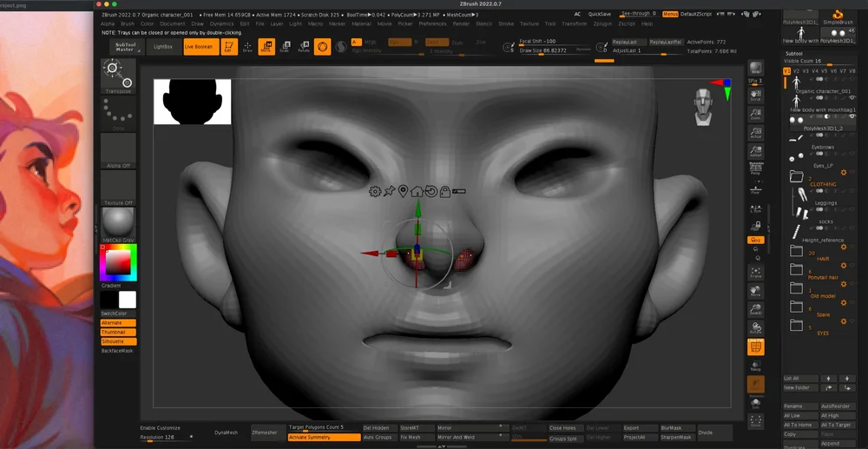Click the gizmo lock icon
The image size is (868, 449).
(444, 192)
